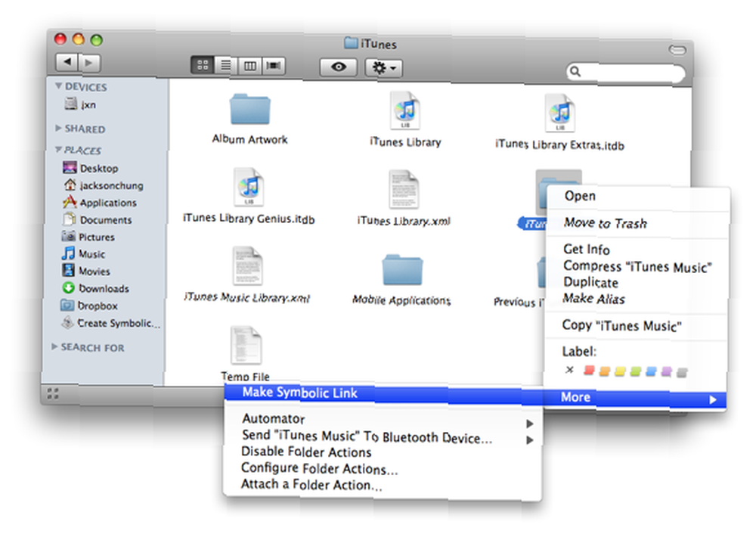Open Music in the sidebar
This screenshot has width=756, height=534.
(83, 253)
